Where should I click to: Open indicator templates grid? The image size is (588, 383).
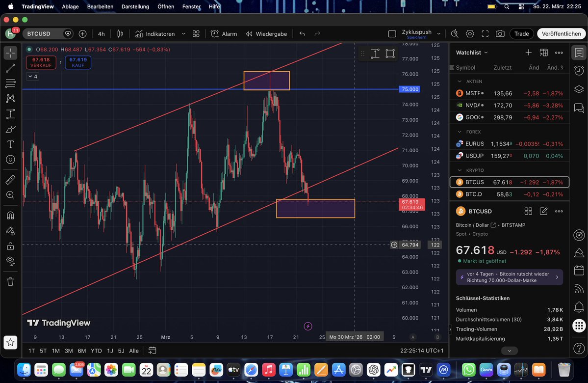click(x=196, y=34)
